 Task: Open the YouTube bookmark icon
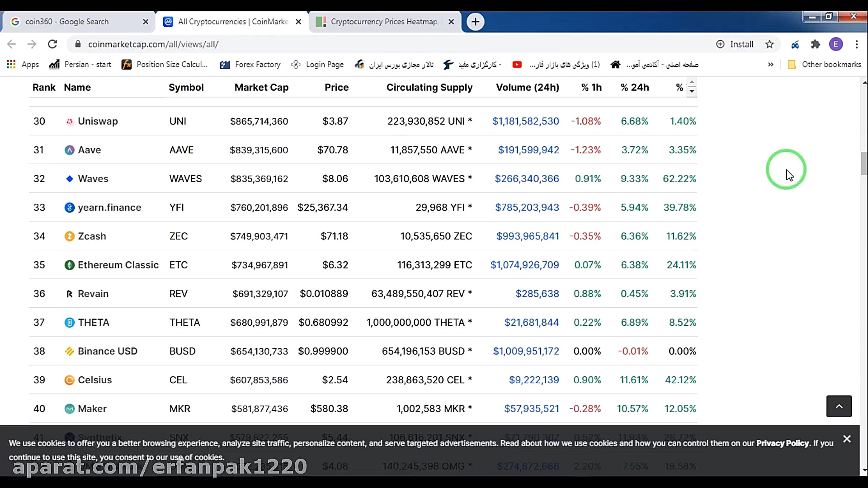pos(517,65)
